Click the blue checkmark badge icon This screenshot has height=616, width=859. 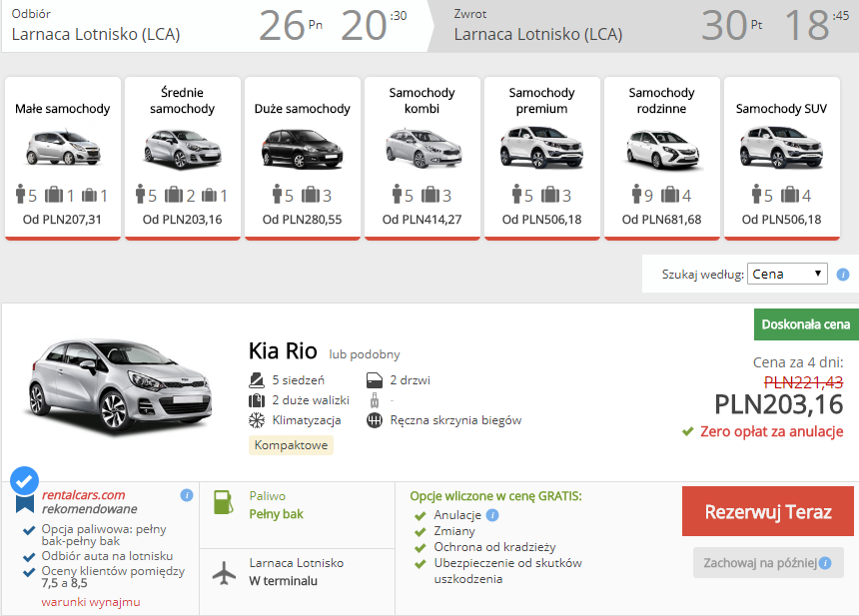(x=24, y=481)
